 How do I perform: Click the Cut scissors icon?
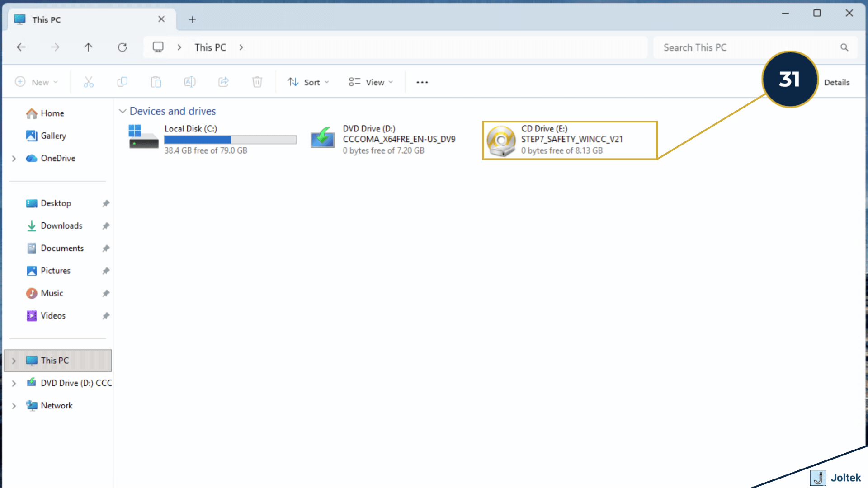coord(89,82)
